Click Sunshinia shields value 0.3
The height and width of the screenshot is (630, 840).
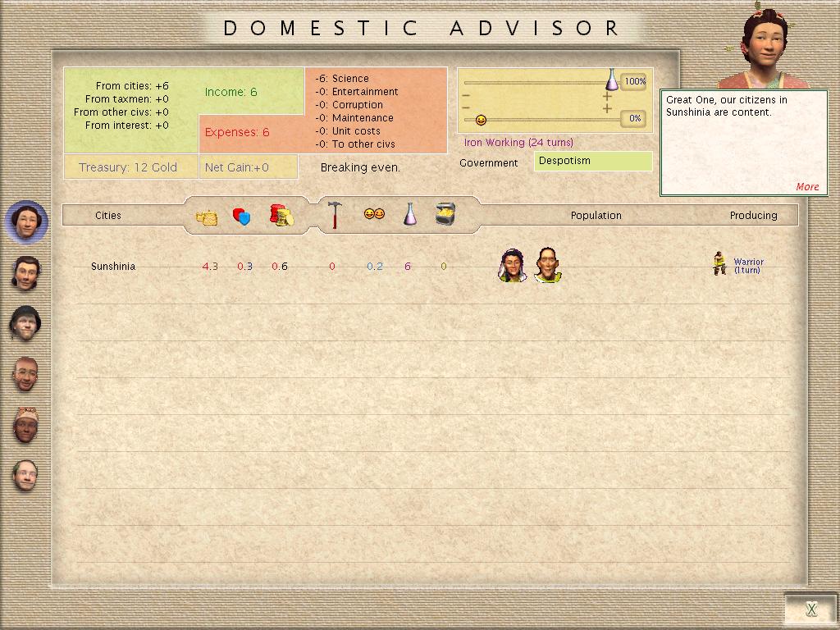(244, 267)
